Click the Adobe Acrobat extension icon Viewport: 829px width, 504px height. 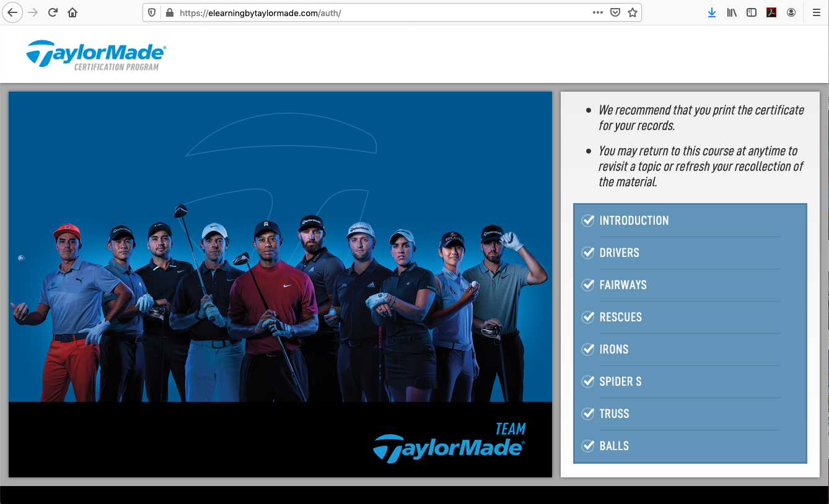pyautogui.click(x=771, y=12)
